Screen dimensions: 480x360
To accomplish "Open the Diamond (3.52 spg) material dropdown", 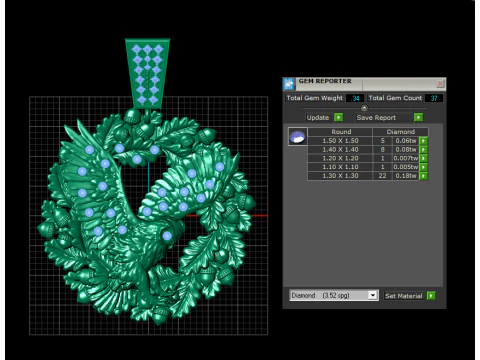I will point(373,295).
